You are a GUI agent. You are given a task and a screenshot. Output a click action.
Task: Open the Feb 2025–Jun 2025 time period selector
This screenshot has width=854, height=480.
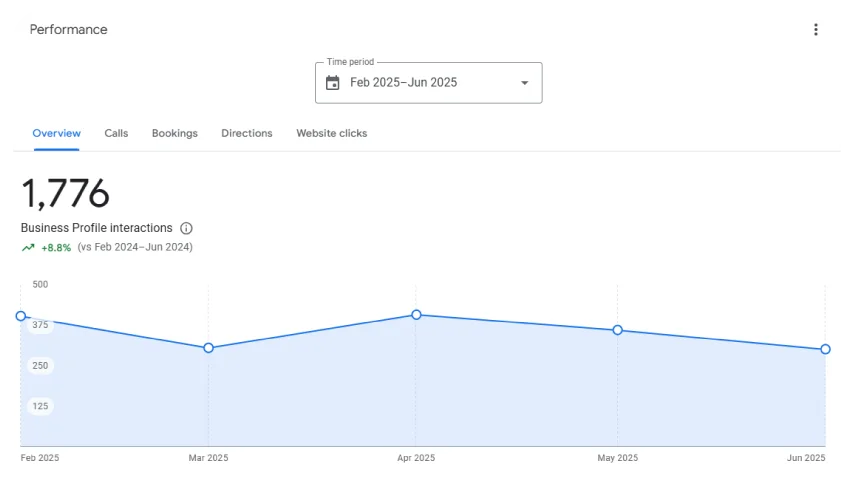tap(429, 83)
